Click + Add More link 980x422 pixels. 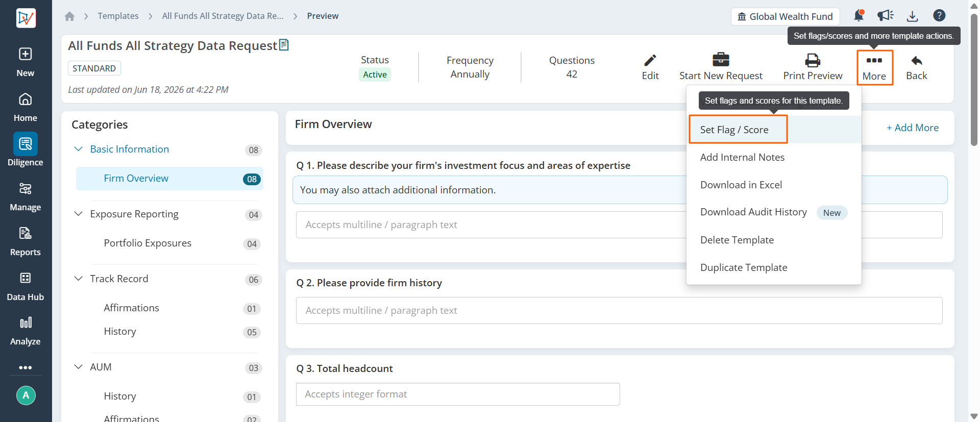(x=913, y=128)
